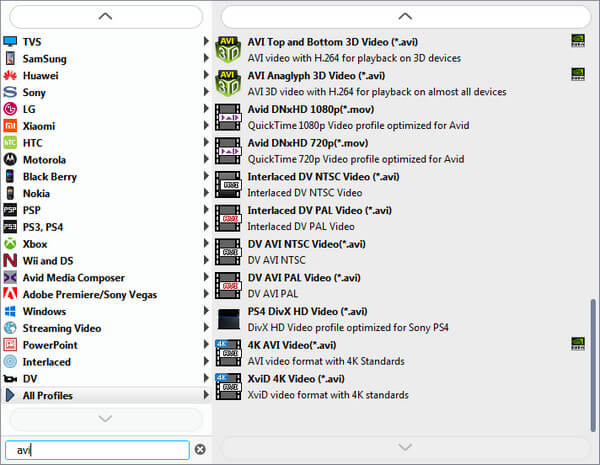Select XviD 4K Video (*.avi) profile
This screenshot has width=600, height=465.
tap(401, 387)
